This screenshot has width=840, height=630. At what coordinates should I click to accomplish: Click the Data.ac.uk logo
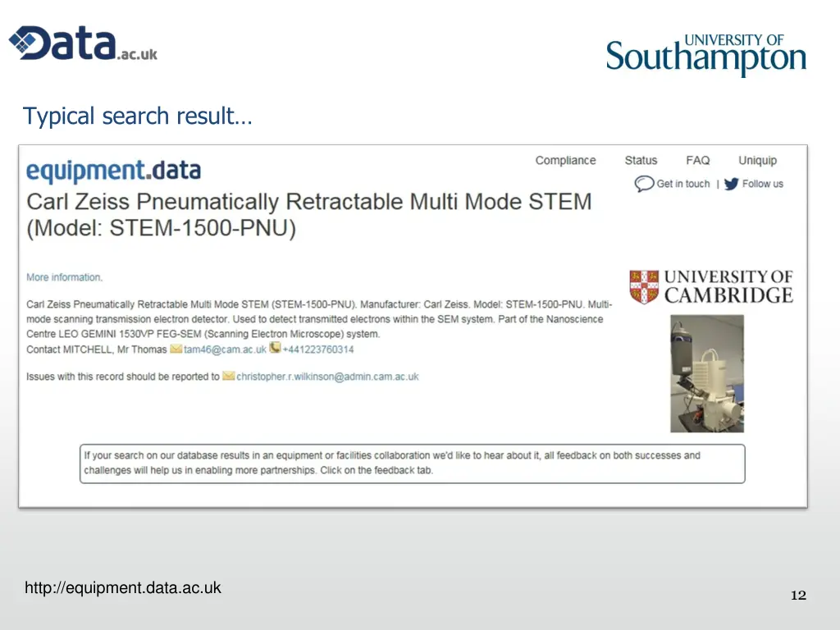pos(83,43)
